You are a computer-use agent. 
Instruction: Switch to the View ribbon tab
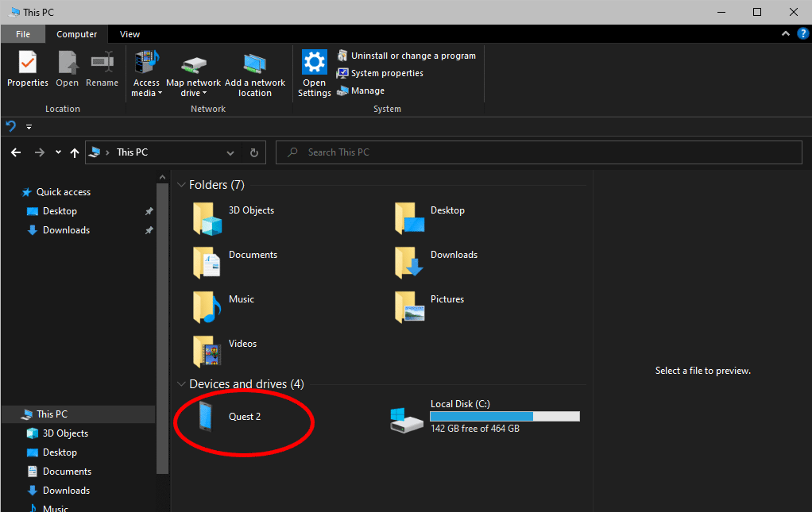pos(130,34)
